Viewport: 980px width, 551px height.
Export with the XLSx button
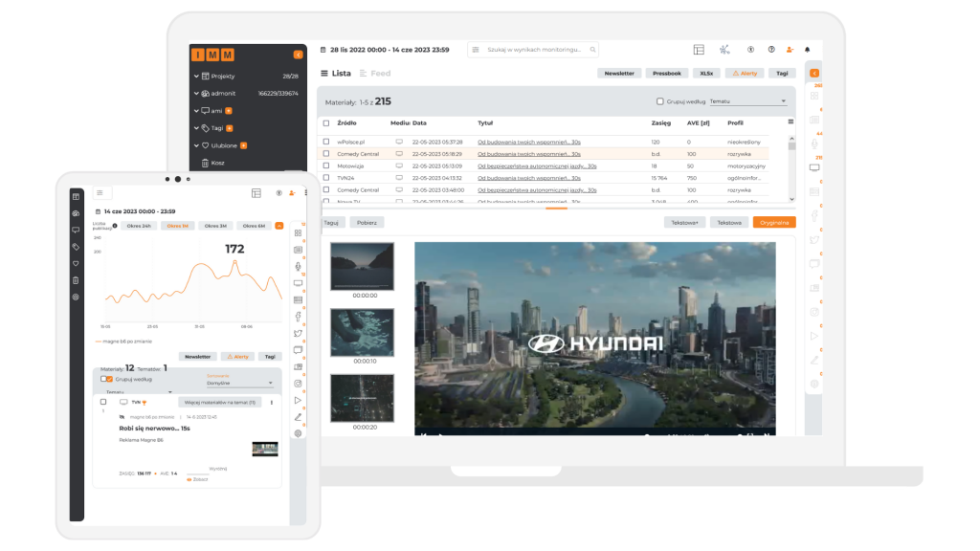[x=706, y=73]
